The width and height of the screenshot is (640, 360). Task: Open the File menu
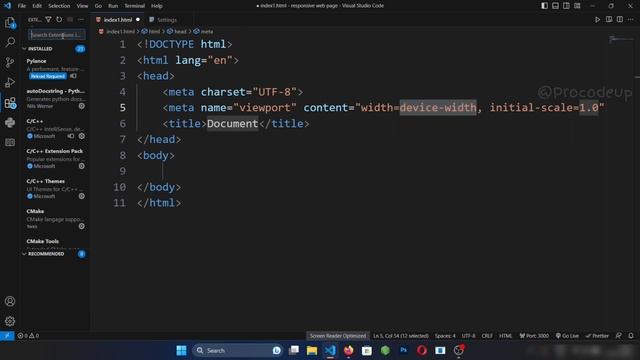[22, 6]
